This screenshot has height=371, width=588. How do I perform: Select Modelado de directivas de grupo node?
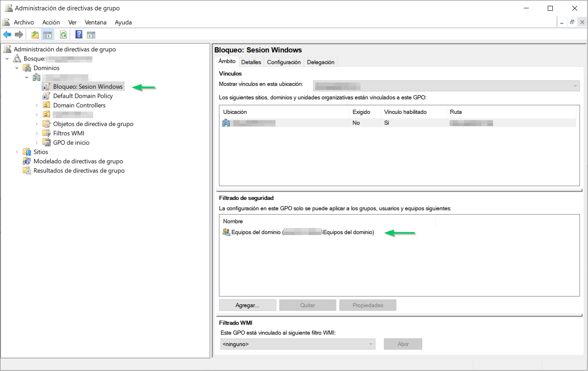pos(78,161)
